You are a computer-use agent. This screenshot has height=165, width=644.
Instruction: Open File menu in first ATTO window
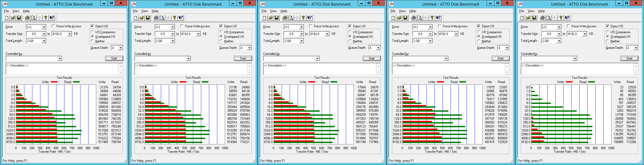pos(6,11)
